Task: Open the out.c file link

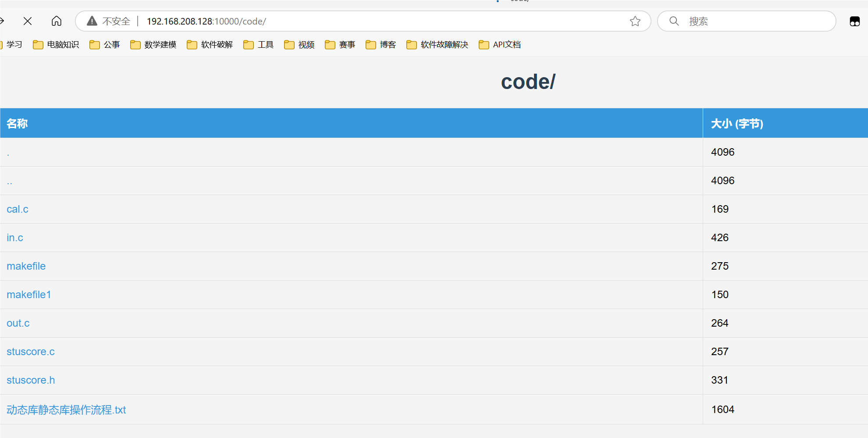Action: 18,323
